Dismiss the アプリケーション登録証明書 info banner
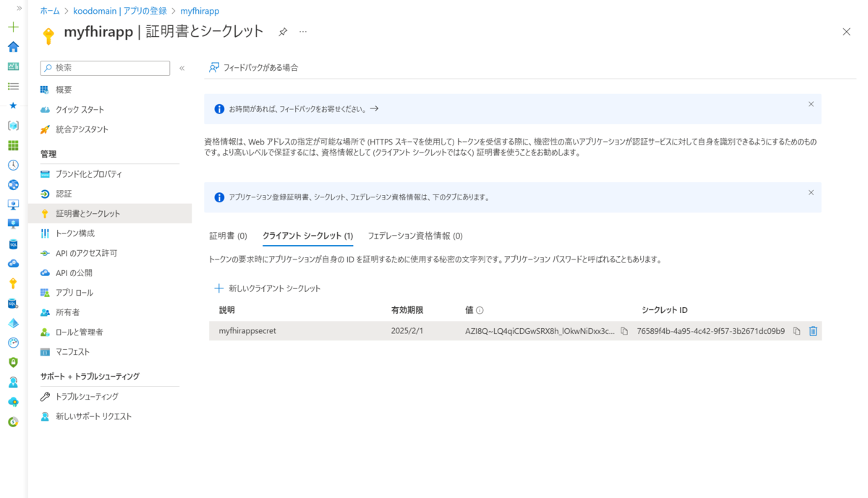Screen dimensions: 868x498 [x=811, y=192]
